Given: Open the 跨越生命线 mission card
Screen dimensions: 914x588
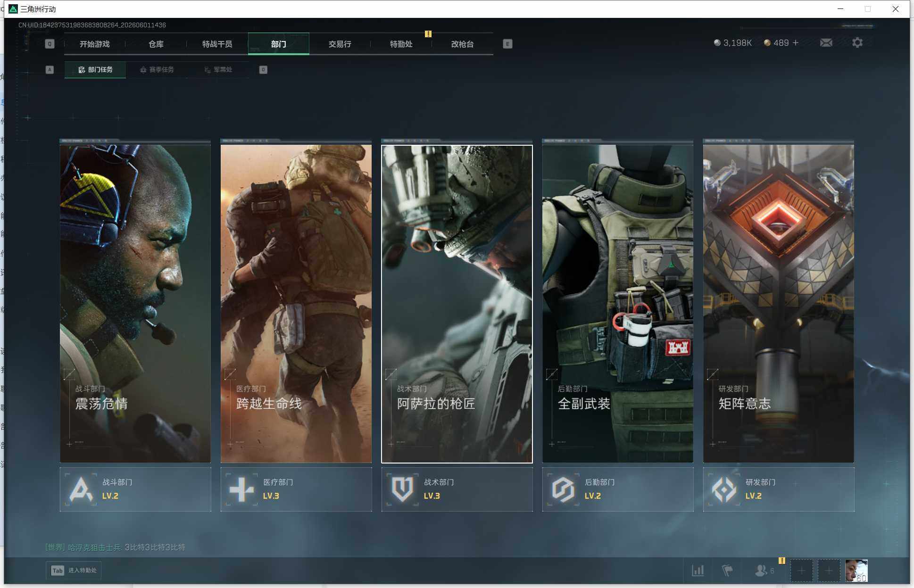Looking at the screenshot, I should coord(296,304).
